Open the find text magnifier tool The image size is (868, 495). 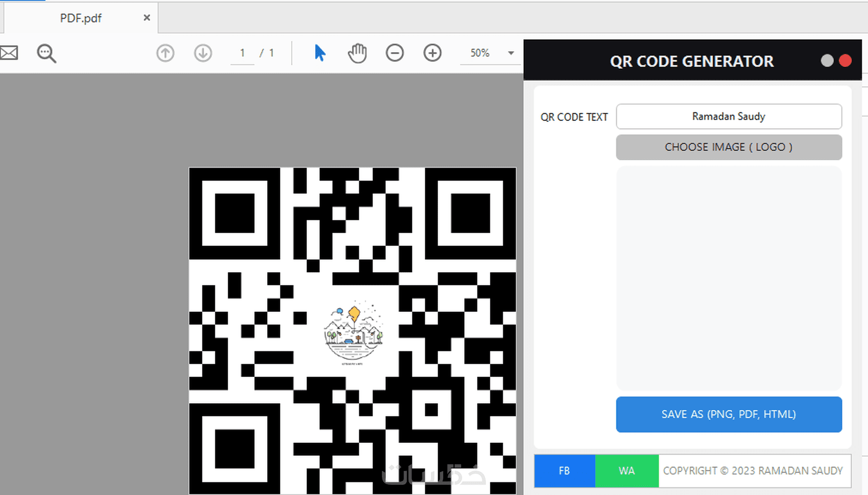pos(46,53)
